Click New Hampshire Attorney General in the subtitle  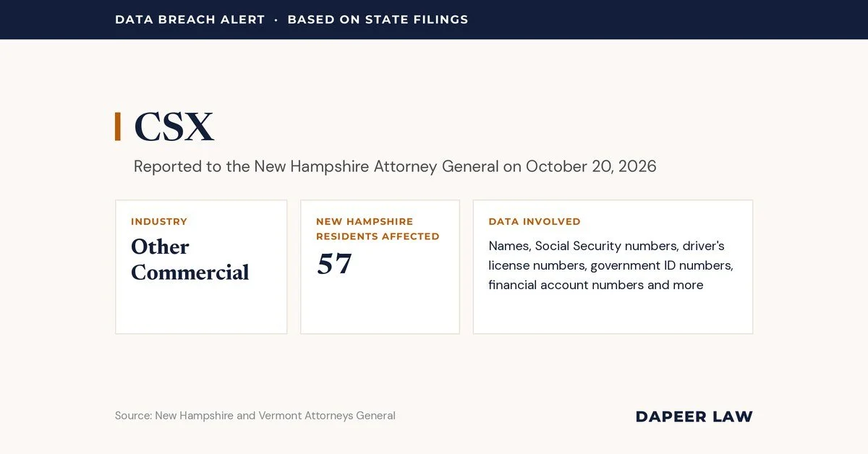pos(376,166)
